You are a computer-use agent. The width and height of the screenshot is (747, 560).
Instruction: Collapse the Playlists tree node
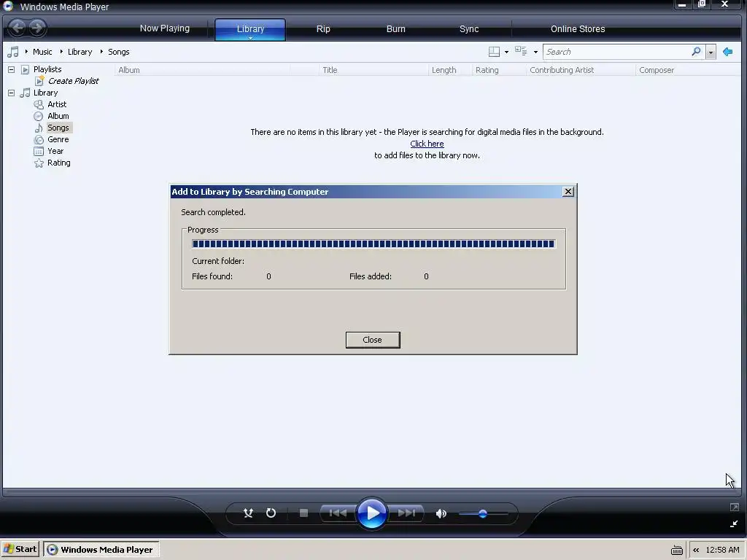coord(11,69)
